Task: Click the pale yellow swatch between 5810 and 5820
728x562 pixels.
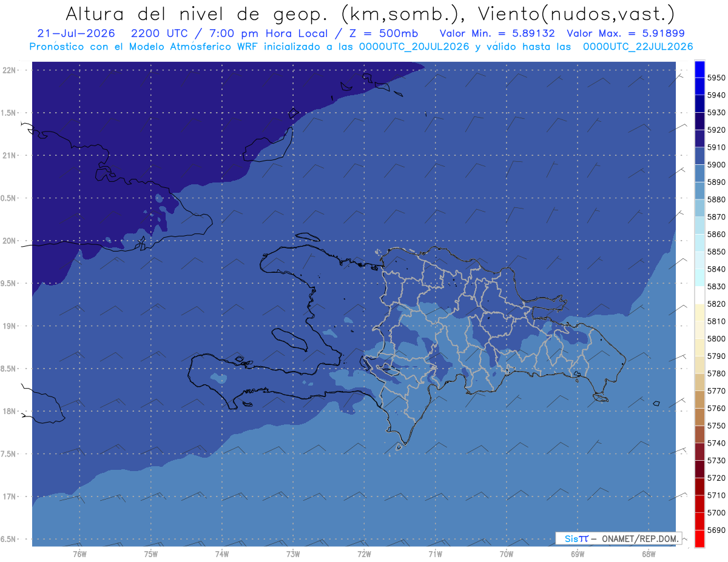Action: click(x=699, y=313)
